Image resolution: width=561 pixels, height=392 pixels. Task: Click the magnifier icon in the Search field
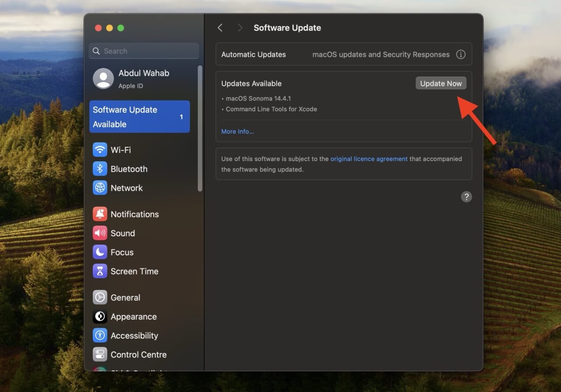(x=96, y=51)
